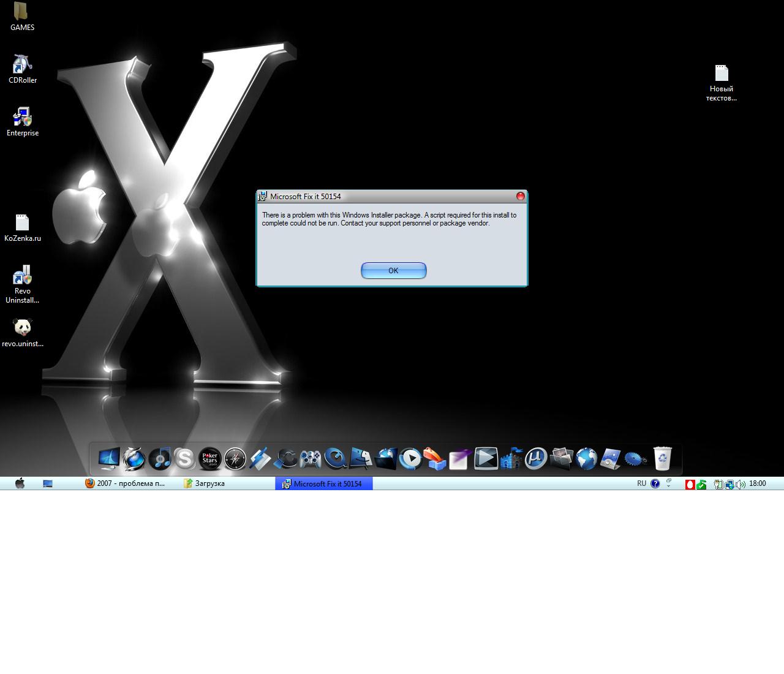Image resolution: width=784 pixels, height=674 pixels.
Task: Select the CDRoller desktop shortcut
Action: [22, 69]
